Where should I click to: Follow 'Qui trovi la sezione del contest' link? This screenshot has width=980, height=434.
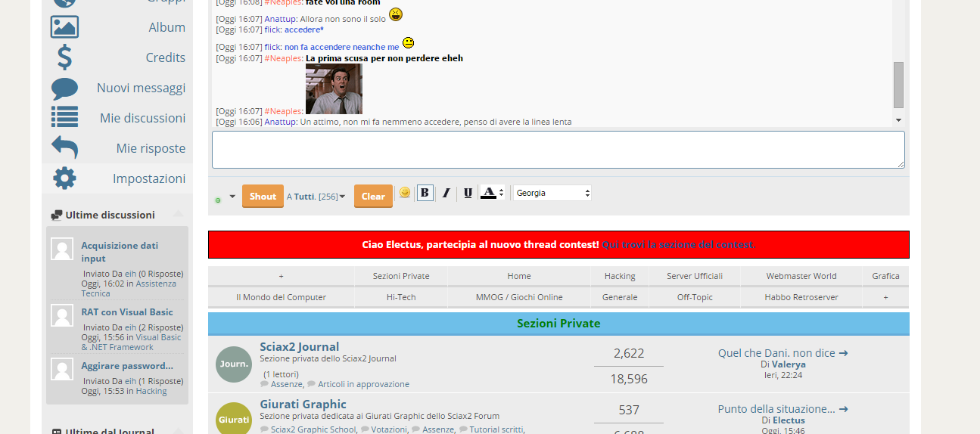679,244
